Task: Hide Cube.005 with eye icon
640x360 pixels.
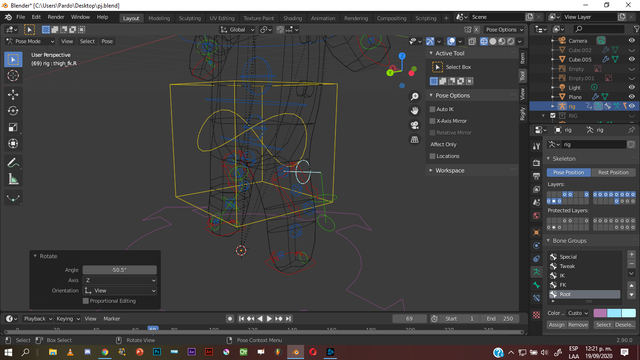Action: tap(631, 59)
